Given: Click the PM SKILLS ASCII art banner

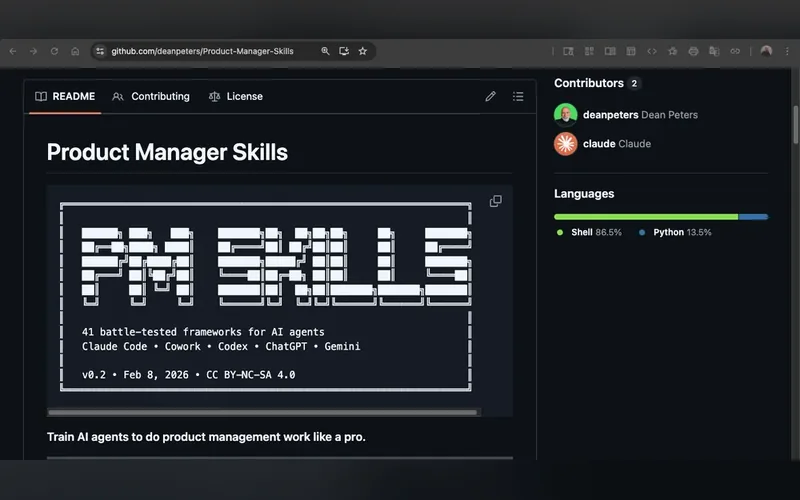Looking at the screenshot, I should 276,266.
